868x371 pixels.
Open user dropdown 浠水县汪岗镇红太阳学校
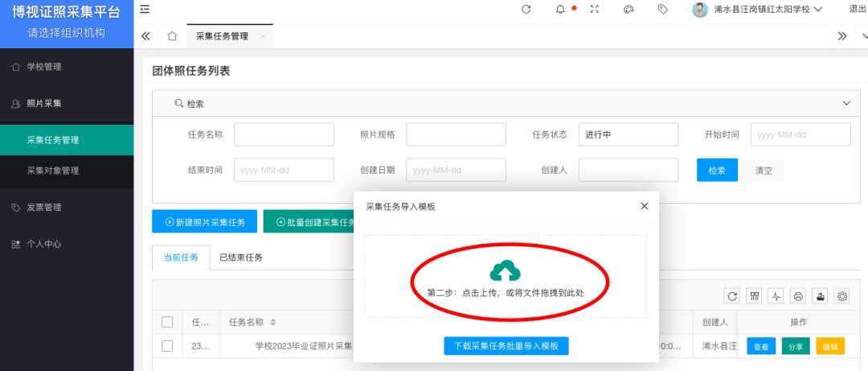768,10
